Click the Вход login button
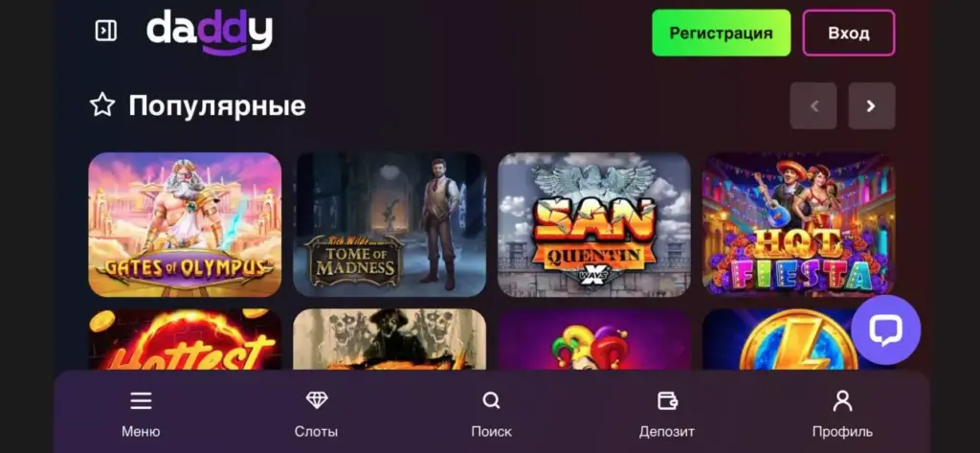This screenshot has width=980, height=453. tap(849, 34)
